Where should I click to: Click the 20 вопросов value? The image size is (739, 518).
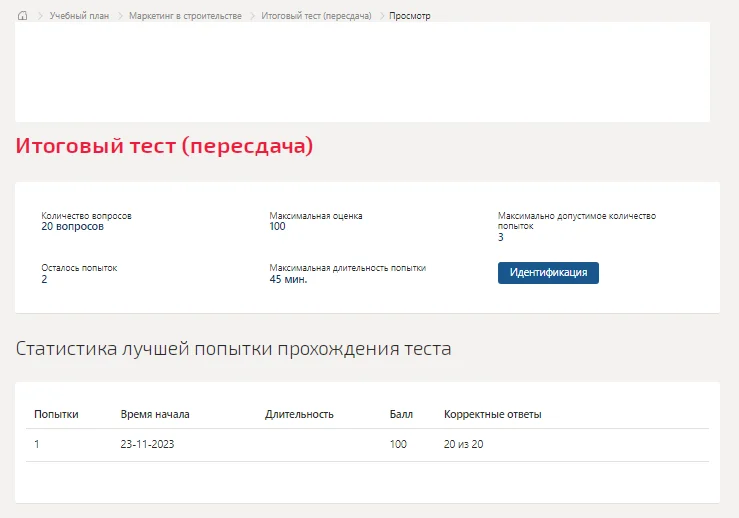72,227
